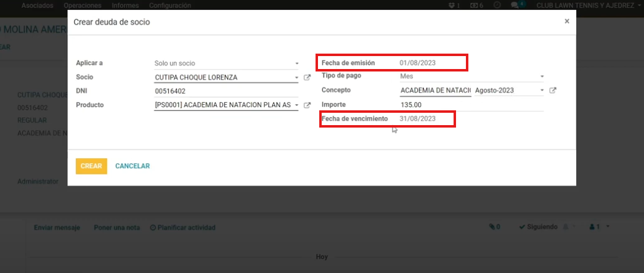Click the Fecha de emisión value 01/08/2023

pyautogui.click(x=417, y=63)
